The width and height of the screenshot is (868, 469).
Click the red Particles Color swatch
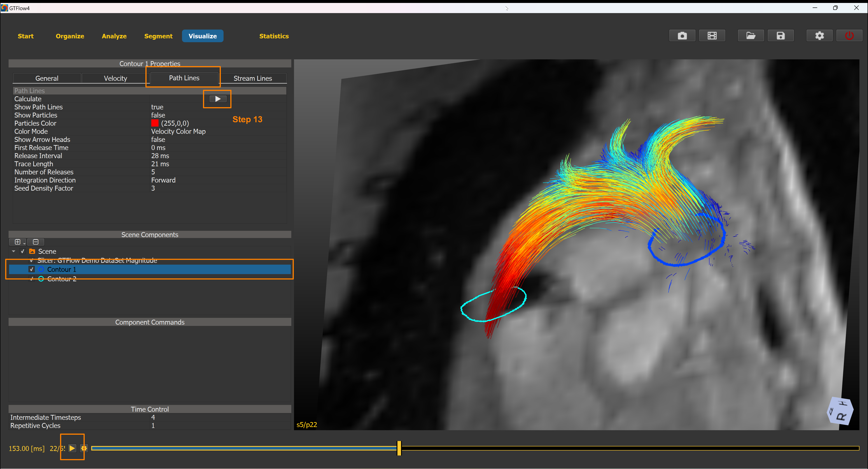155,123
